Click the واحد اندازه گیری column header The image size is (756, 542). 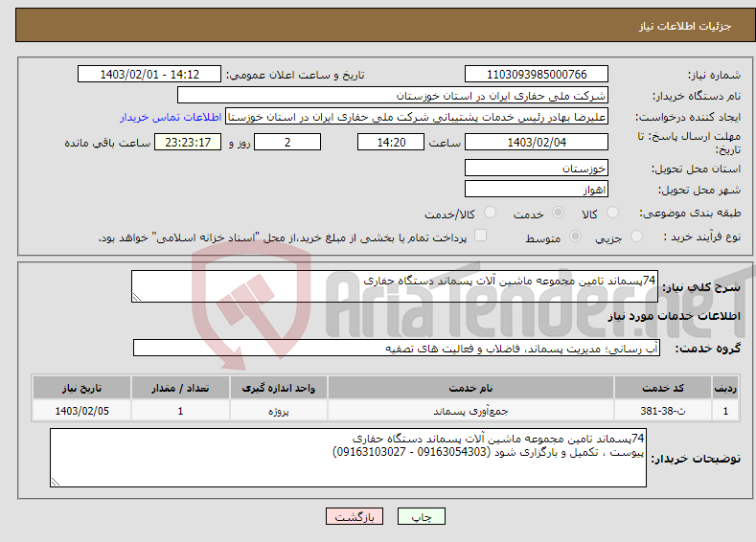278,388
